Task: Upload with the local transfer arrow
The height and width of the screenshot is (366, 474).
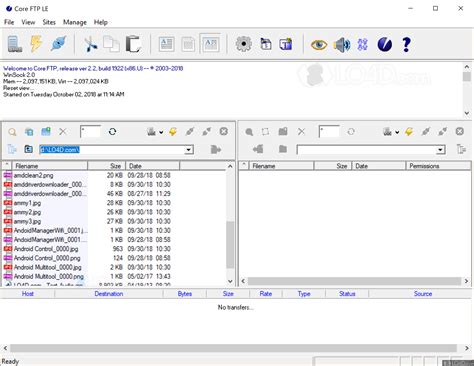Action: [x=216, y=149]
